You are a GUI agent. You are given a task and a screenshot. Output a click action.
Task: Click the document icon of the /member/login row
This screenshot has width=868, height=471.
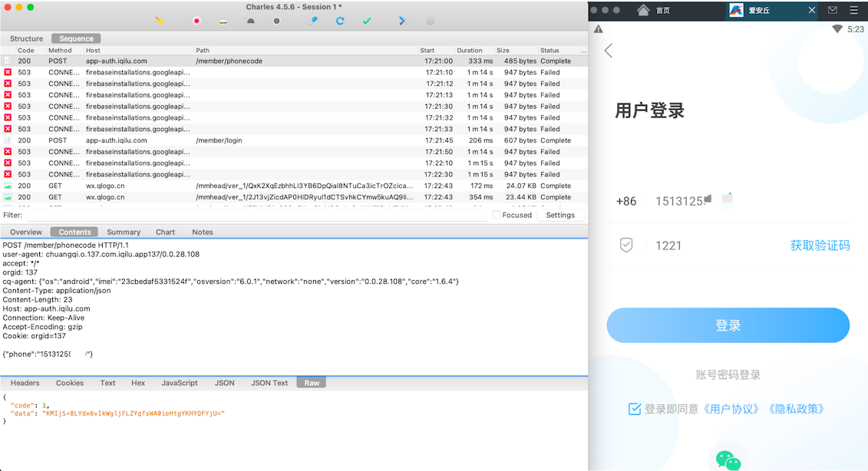point(8,140)
